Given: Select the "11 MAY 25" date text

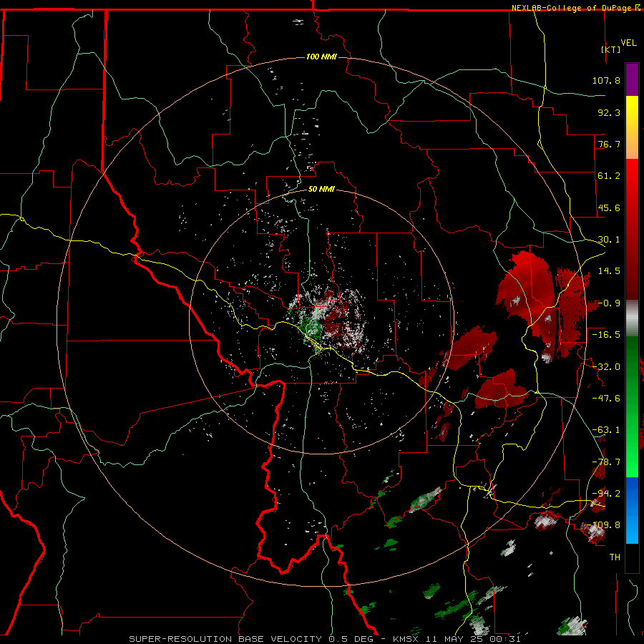Looking at the screenshot, I should pos(455,639).
